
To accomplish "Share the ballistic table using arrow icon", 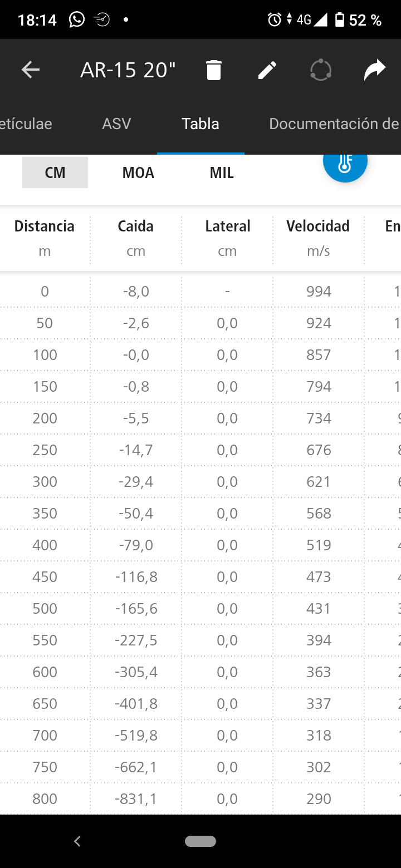I will pyautogui.click(x=374, y=71).
